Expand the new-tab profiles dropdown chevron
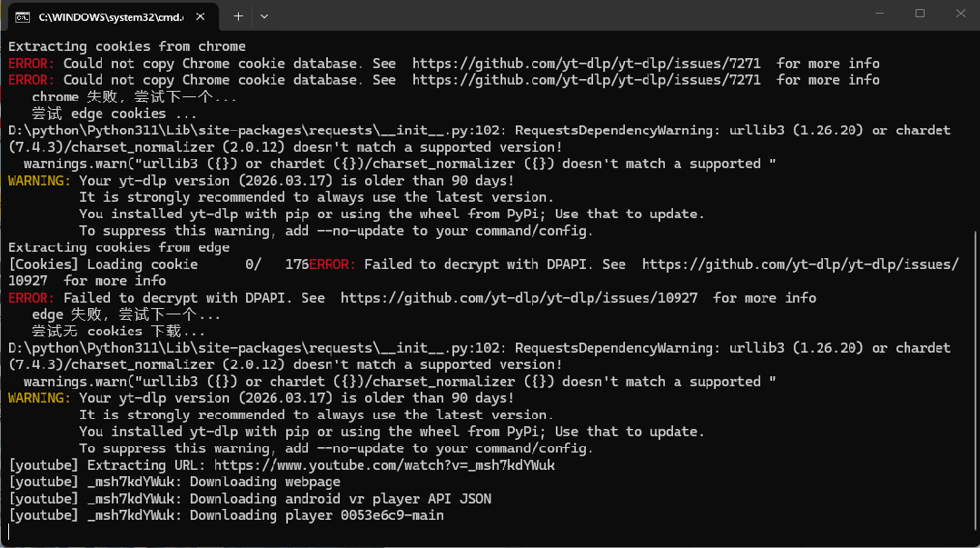This screenshot has width=980, height=548. click(x=264, y=17)
